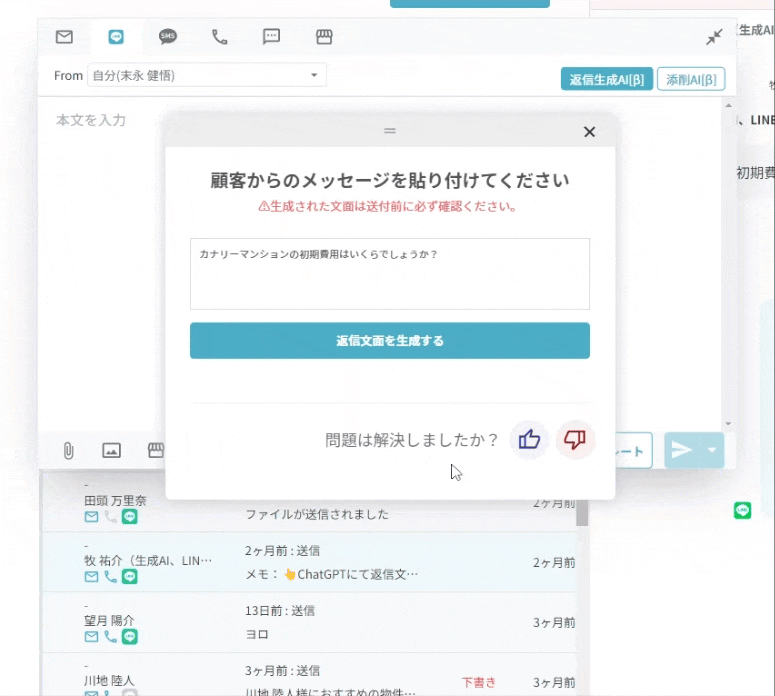The height and width of the screenshot is (696, 775).
Task: Switch to the email envelope tab
Action: tap(64, 37)
